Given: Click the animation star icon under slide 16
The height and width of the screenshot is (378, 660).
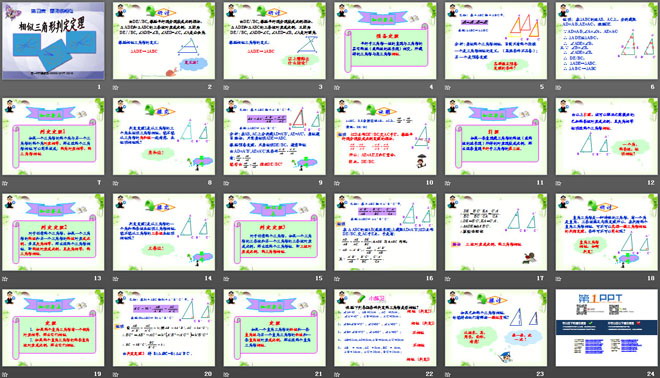Looking at the screenshot, I should (x=337, y=279).
